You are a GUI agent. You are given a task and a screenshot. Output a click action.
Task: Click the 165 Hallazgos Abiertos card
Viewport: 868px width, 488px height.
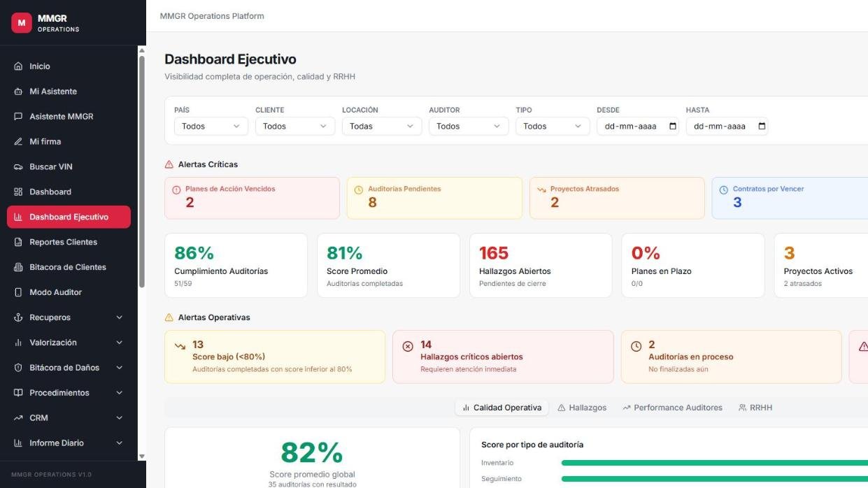541,266
